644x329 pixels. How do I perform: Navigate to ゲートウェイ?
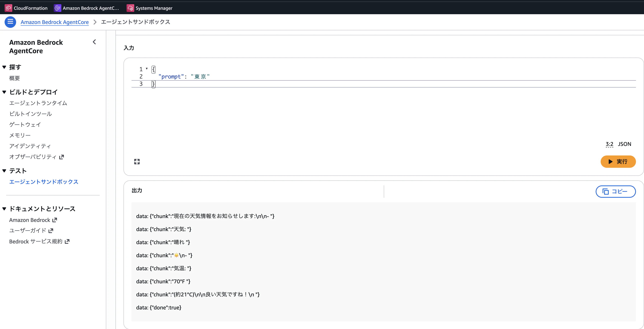[x=25, y=125]
